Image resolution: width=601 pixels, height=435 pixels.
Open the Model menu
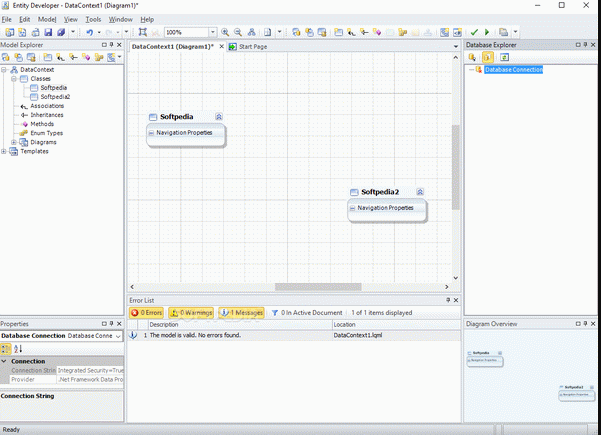click(47, 20)
